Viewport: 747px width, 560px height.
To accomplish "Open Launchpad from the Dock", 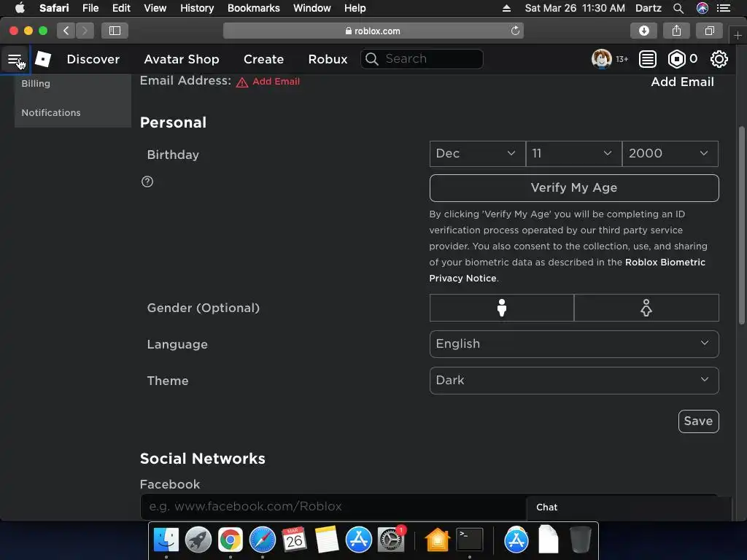I will [198, 540].
